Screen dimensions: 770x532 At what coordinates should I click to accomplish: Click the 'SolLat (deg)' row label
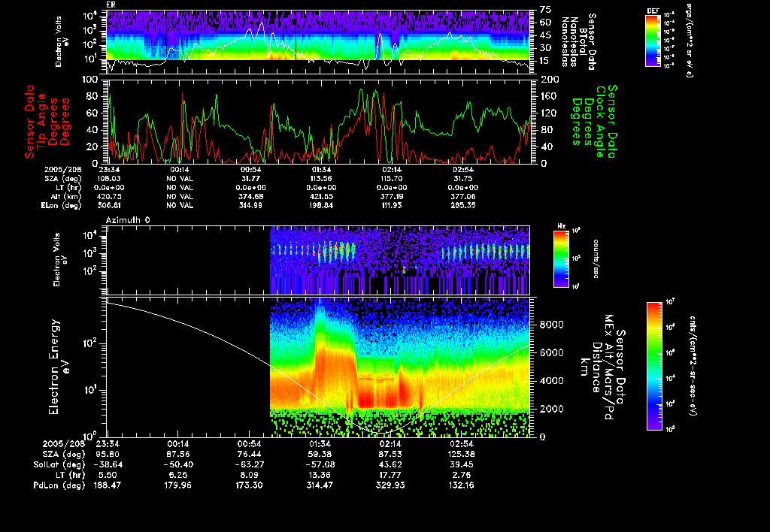(x=59, y=465)
